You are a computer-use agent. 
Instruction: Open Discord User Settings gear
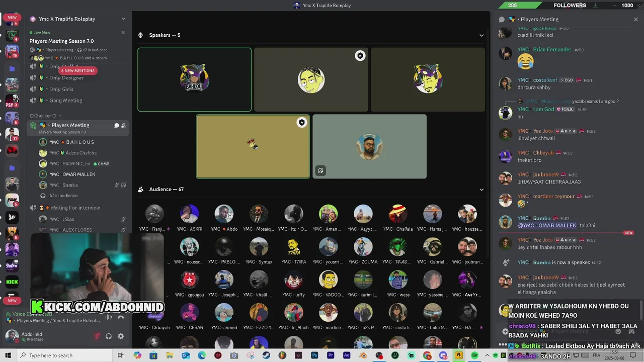click(121, 336)
